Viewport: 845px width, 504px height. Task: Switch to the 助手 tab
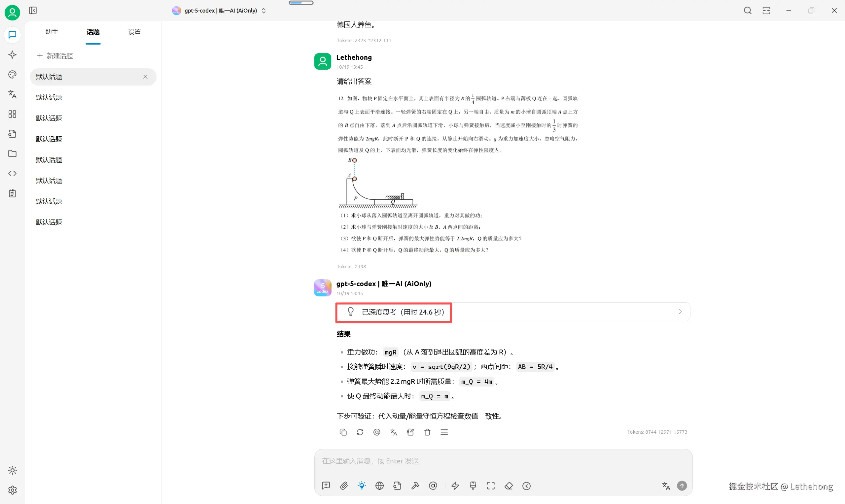52,32
